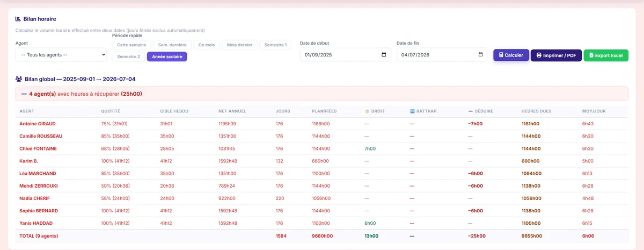Click agent Karim B.

point(28,161)
